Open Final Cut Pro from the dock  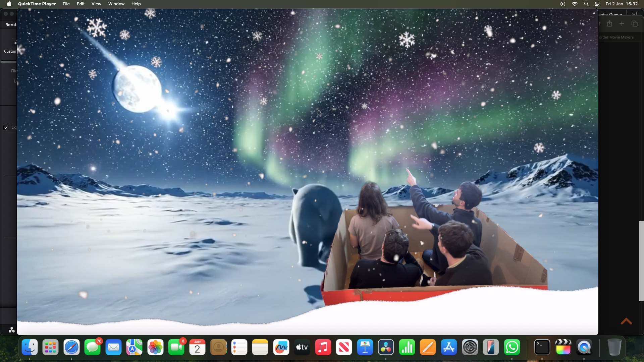click(563, 347)
